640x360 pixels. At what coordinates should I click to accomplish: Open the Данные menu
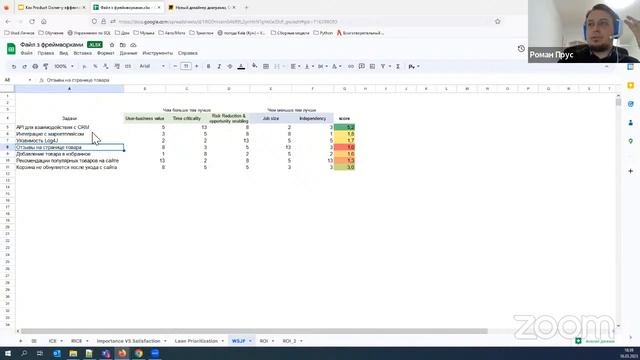128,53
